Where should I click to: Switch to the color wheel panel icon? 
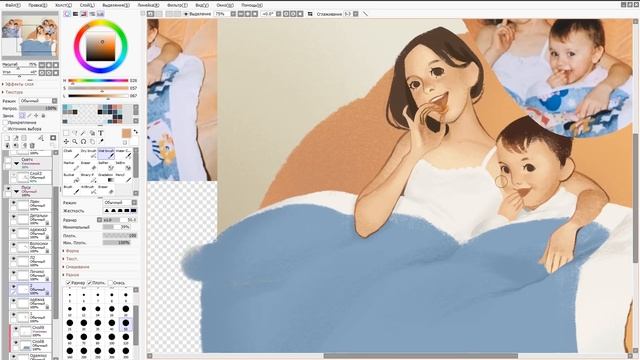point(67,14)
